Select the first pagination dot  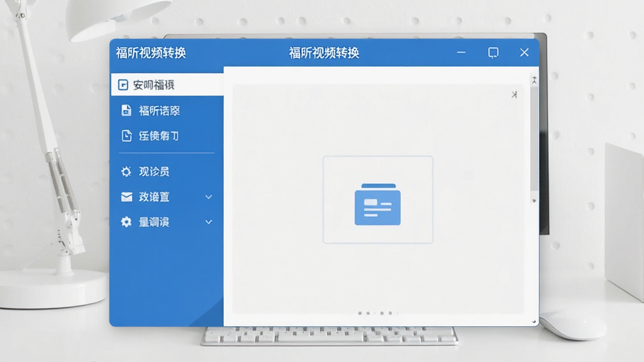pos(360,313)
